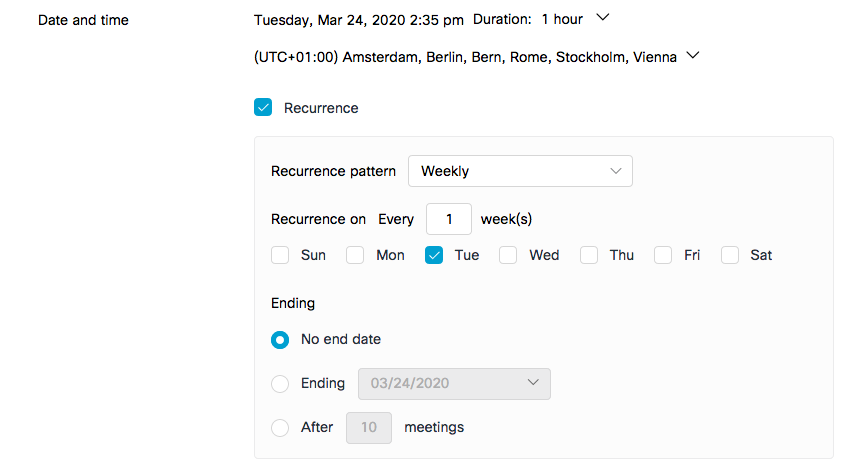Open the Recurrence pattern Weekly dropdown

pos(520,171)
